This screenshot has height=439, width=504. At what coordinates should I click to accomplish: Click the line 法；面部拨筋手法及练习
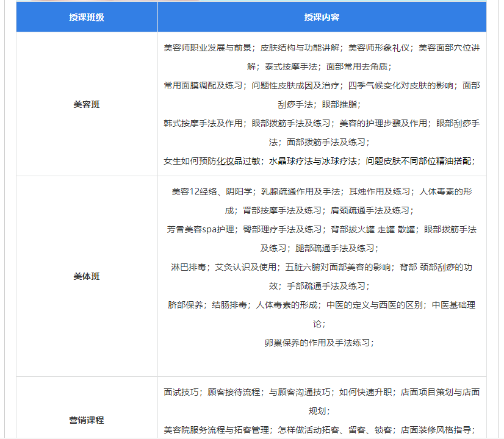click(x=319, y=142)
